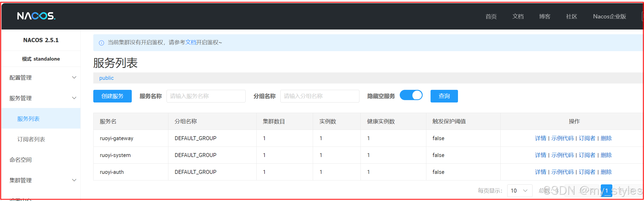644x201 pixels.
Task: Go to page 1 in pagination
Action: pos(606,190)
